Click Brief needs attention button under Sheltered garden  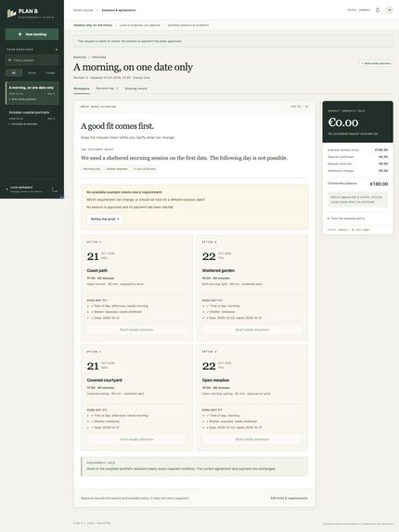(x=252, y=330)
